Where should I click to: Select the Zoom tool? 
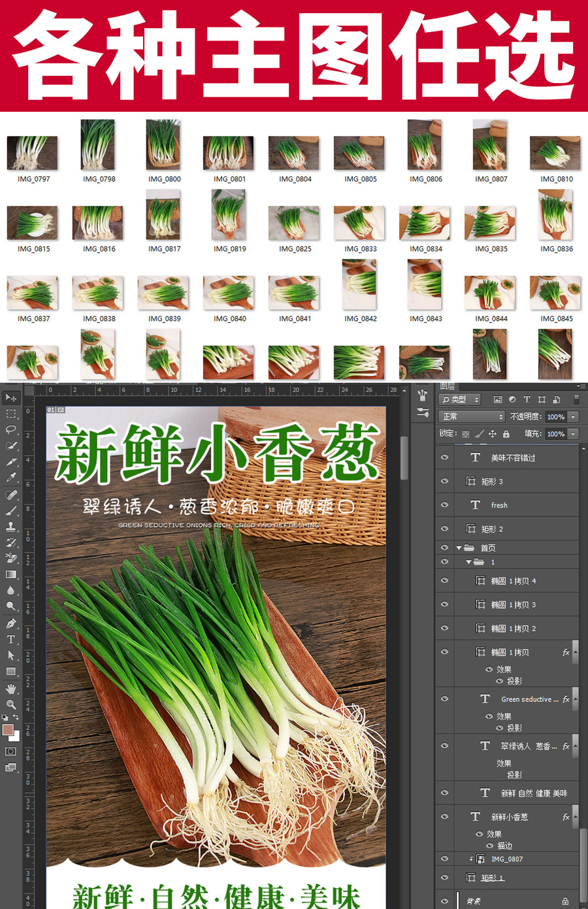point(10,704)
